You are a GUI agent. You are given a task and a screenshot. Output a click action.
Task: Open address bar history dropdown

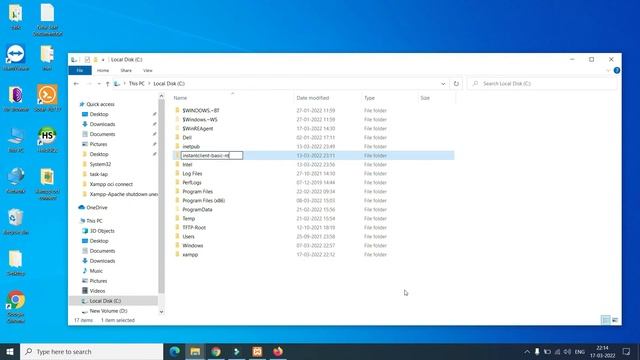point(443,84)
